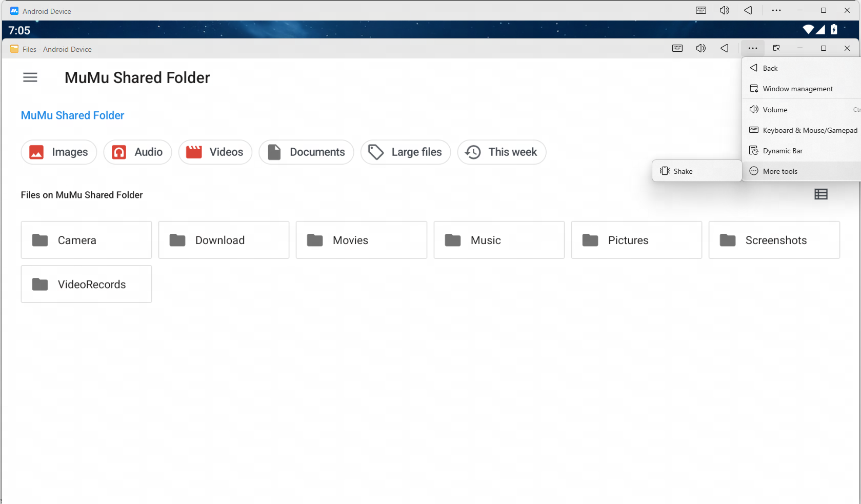Click the 'MuMu Shared Folder' page title
The width and height of the screenshot is (861, 504).
tap(137, 77)
